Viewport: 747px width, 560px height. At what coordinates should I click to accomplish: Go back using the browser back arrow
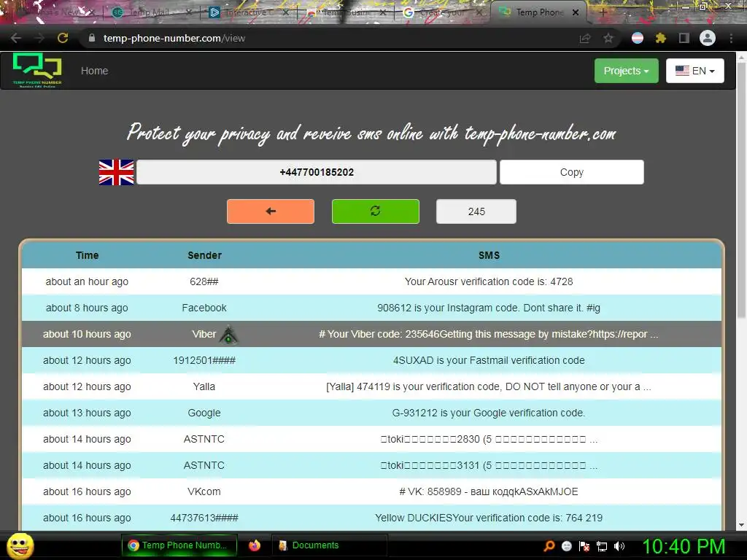(x=16, y=38)
